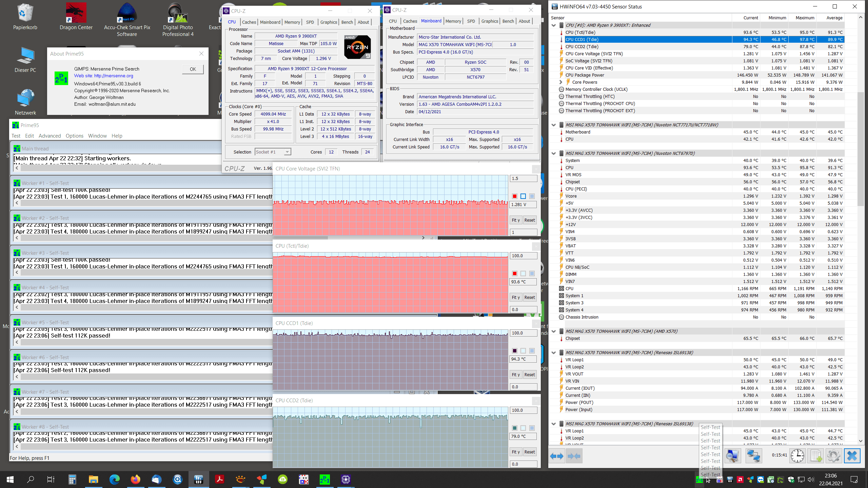
Task: Open mersenne.org web site link
Action: pos(104,76)
